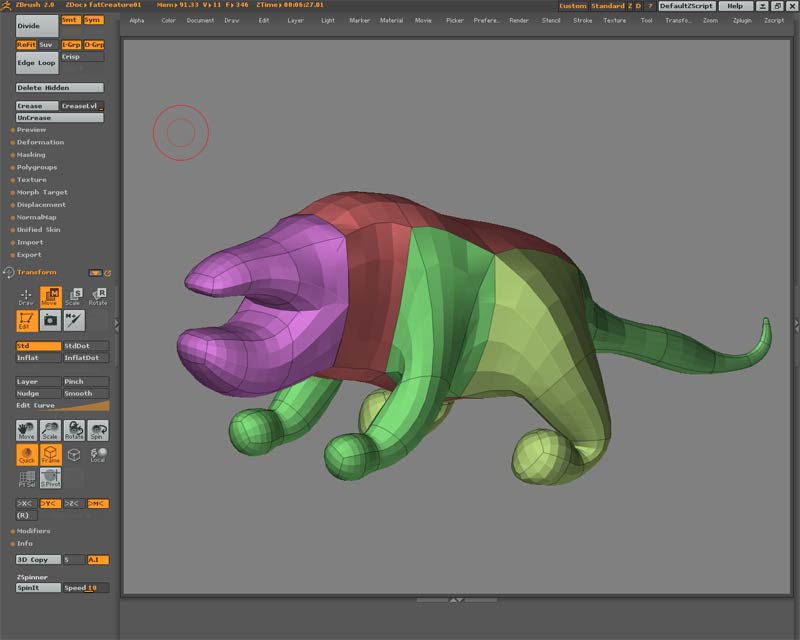This screenshot has height=640, width=800.
Task: Open the Stencil menu
Action: coord(551,20)
